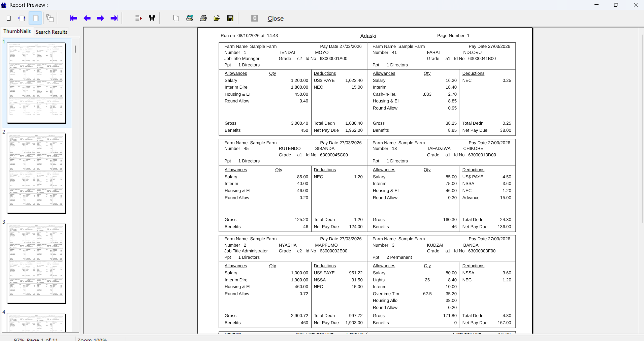This screenshot has width=644, height=341.
Task: Click the surname SIBANDA on payslip 45
Action: [325, 149]
